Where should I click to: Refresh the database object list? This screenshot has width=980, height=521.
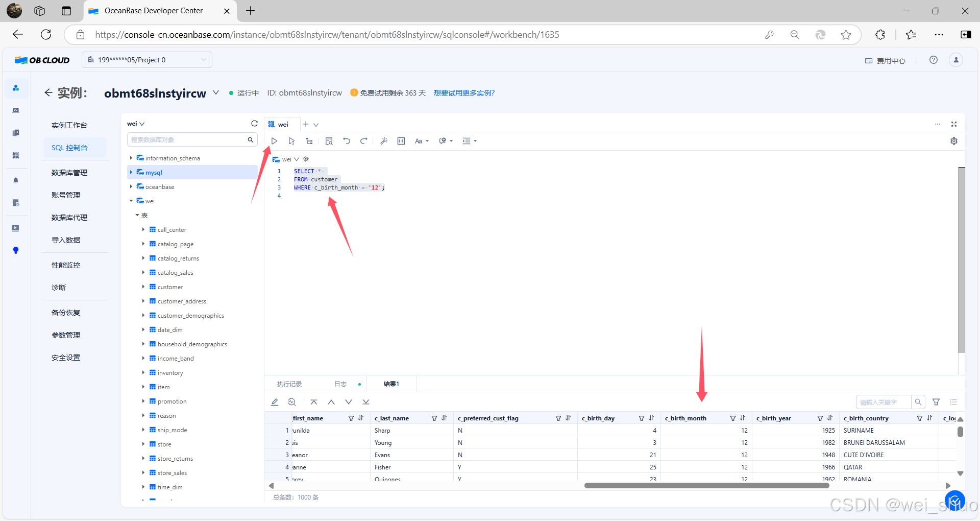tap(254, 124)
